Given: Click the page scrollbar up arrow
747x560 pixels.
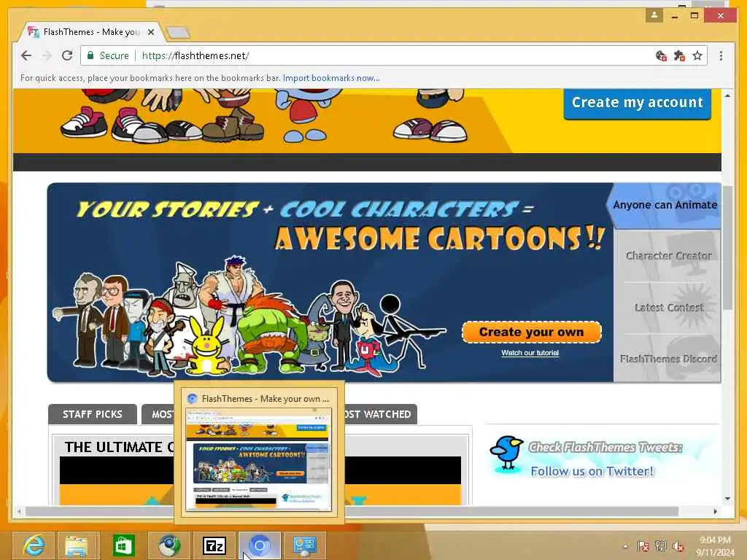Looking at the screenshot, I should [727, 96].
